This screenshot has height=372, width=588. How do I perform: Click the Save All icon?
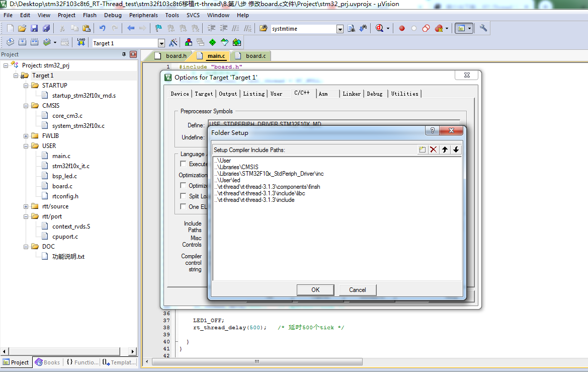[46, 28]
